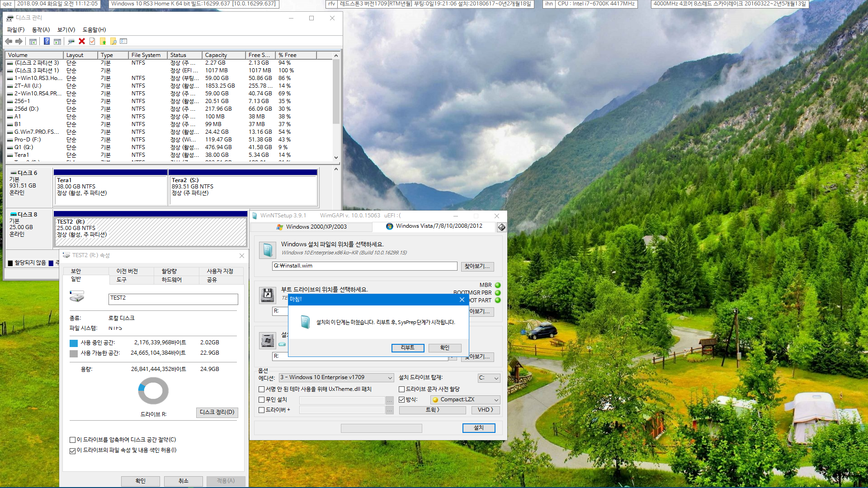Click 확인 in TEST2 properties
The width and height of the screenshot is (868, 488).
pos(141,481)
